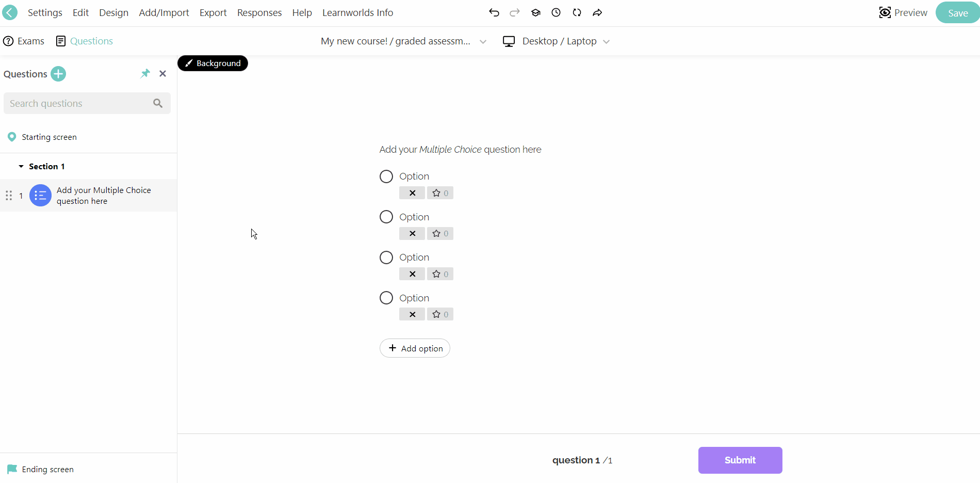Viewport: 980px width, 483px height.
Task: Select the second Option radio button
Action: [386, 216]
